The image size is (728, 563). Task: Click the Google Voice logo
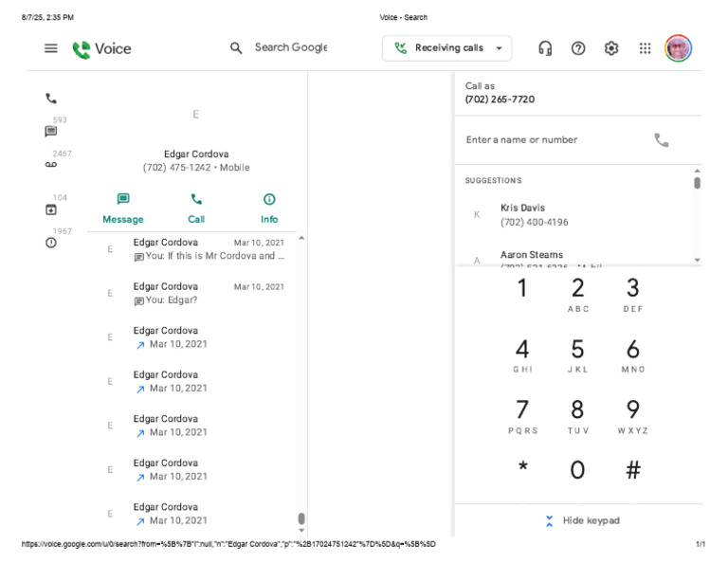pos(101,48)
